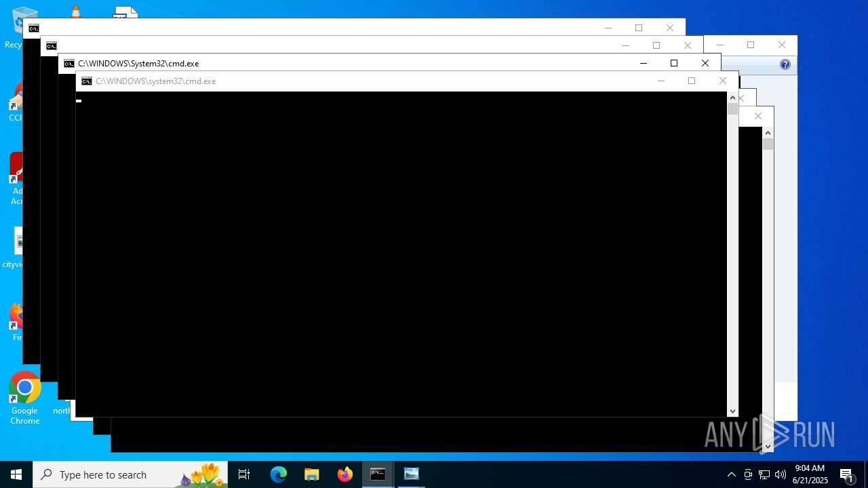Click the scrollbar thumb in front cmd window
The width and height of the screenshot is (868, 488).
coord(732,109)
